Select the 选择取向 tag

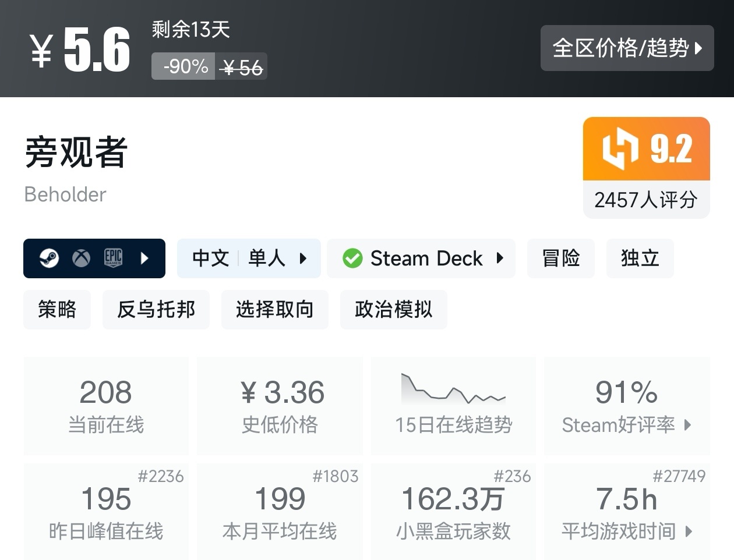274,309
